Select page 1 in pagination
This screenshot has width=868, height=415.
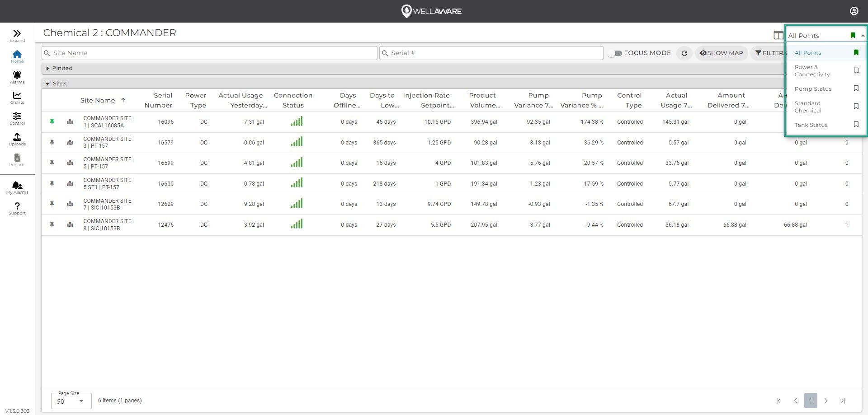tap(811, 401)
